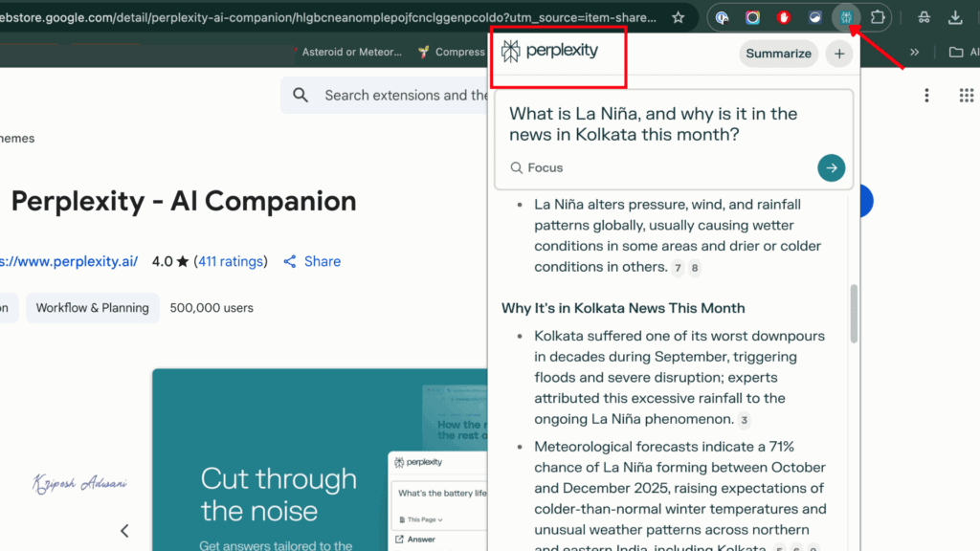This screenshot has width=980, height=551.
Task: Open the Focus mode selector
Action: [535, 167]
